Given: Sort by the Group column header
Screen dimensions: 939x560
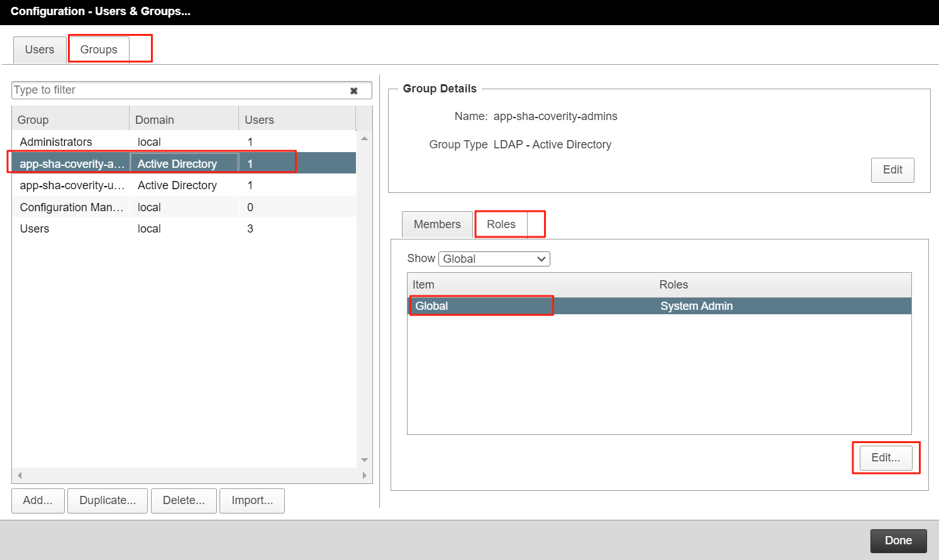Looking at the screenshot, I should pos(70,119).
